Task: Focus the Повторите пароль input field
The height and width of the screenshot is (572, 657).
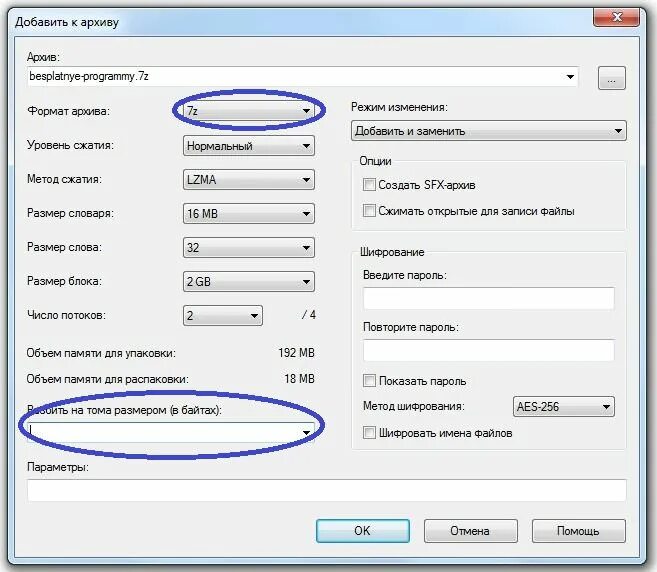Action: [x=489, y=350]
